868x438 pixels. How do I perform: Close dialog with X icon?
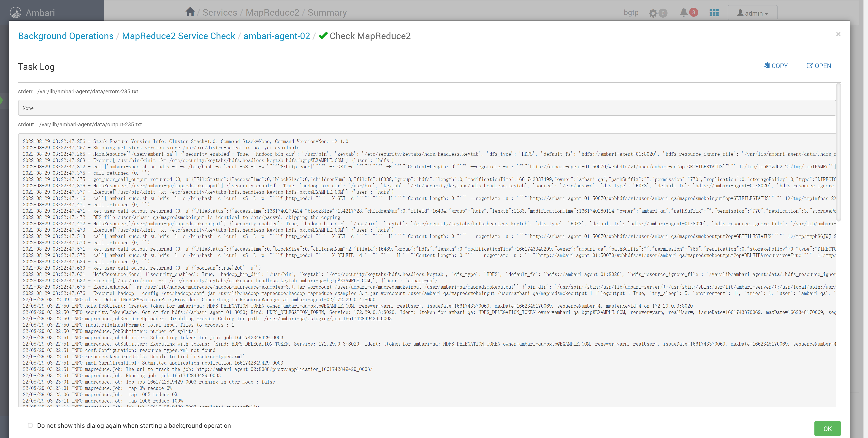(x=838, y=34)
